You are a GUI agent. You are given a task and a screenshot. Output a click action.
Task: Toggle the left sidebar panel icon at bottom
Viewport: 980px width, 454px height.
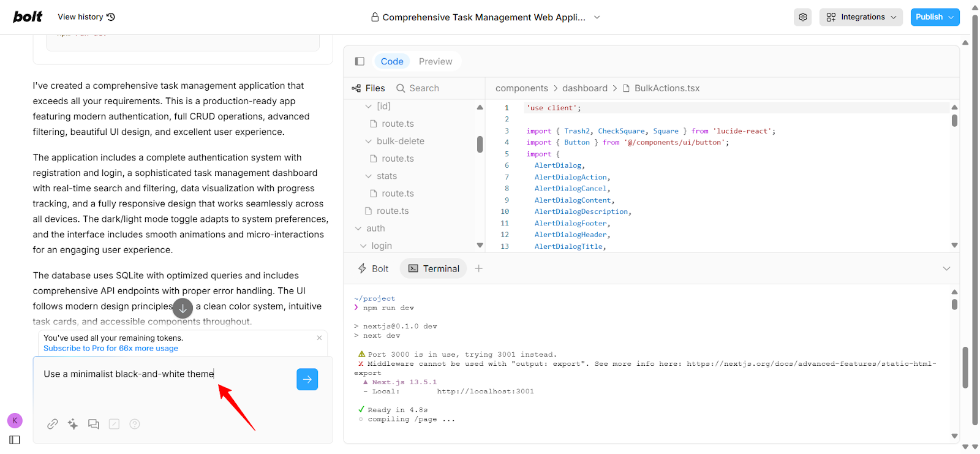[x=15, y=440]
